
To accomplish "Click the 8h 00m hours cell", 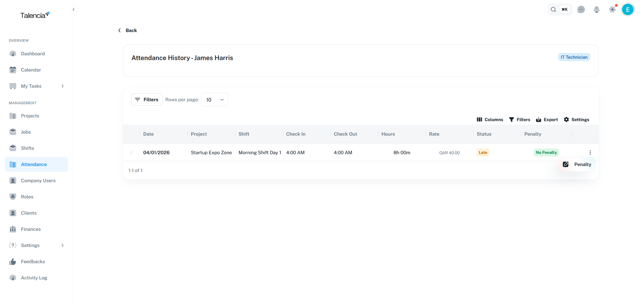I will pos(402,153).
